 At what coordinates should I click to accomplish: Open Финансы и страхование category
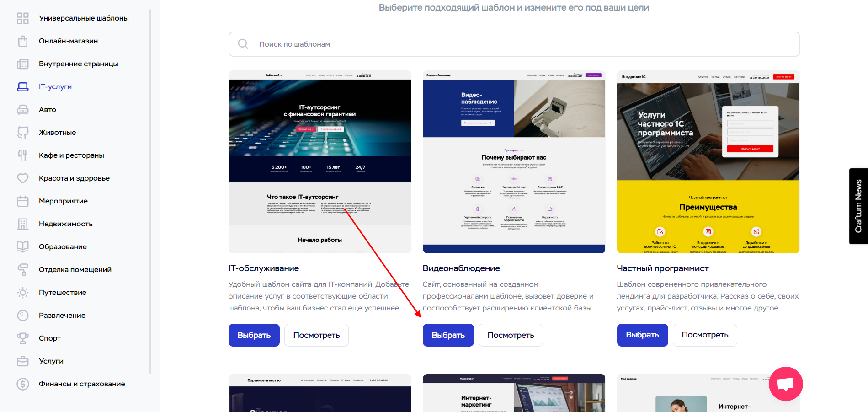(82, 384)
